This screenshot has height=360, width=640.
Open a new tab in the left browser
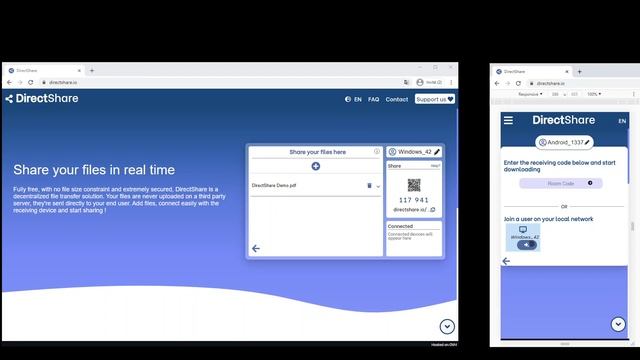click(92, 71)
